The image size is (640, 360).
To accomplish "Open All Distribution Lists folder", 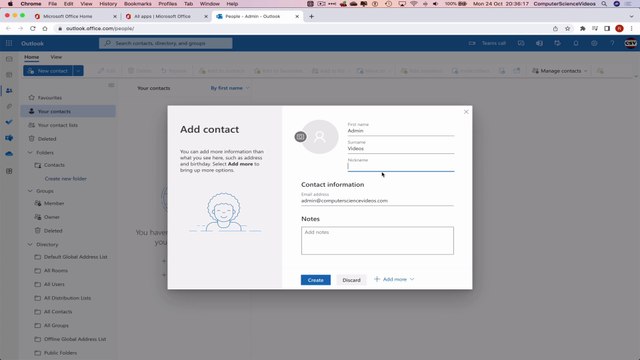I will pos(68,298).
